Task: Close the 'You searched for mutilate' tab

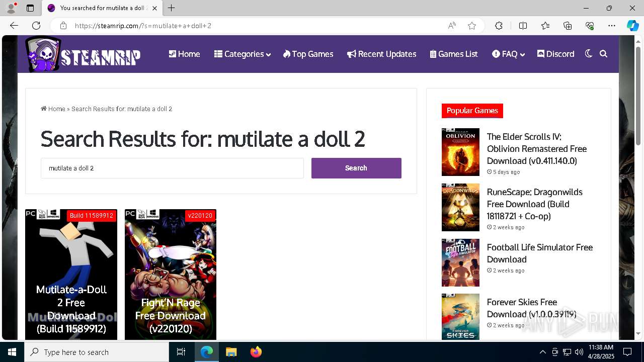Action: (x=155, y=8)
